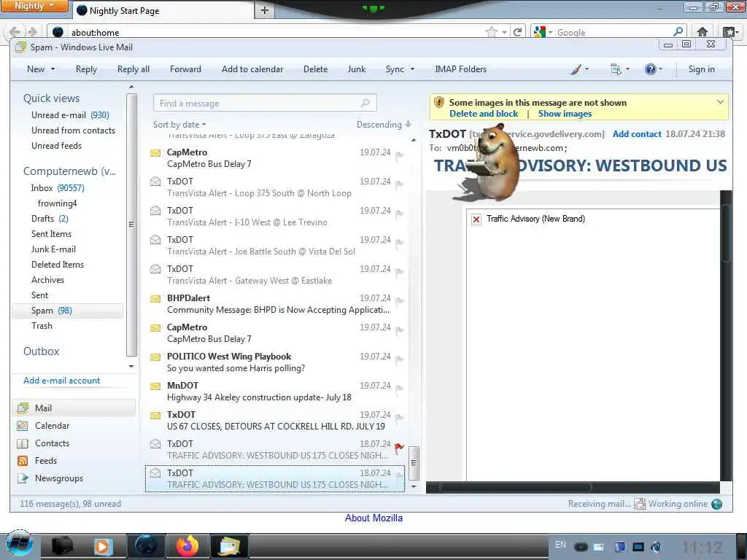Image resolution: width=747 pixels, height=560 pixels.
Task: Click the reading pane horizontal scrollbar
Action: tap(516, 487)
